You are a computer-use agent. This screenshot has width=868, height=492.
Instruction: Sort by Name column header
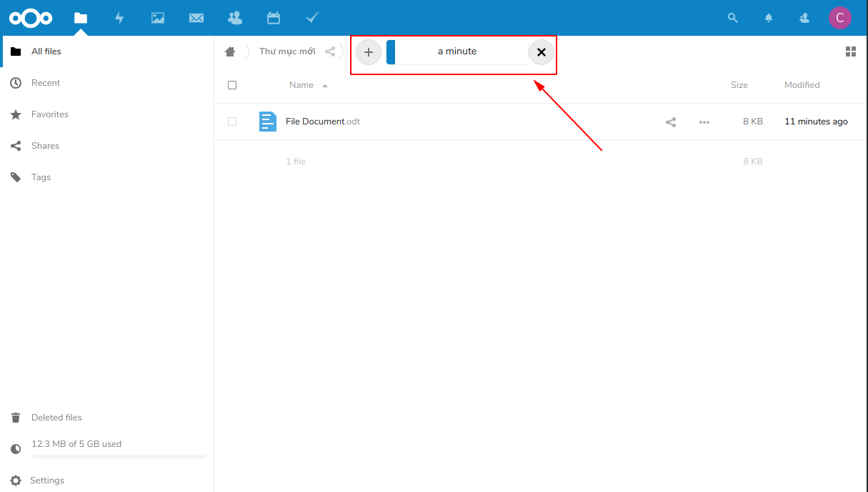(301, 85)
